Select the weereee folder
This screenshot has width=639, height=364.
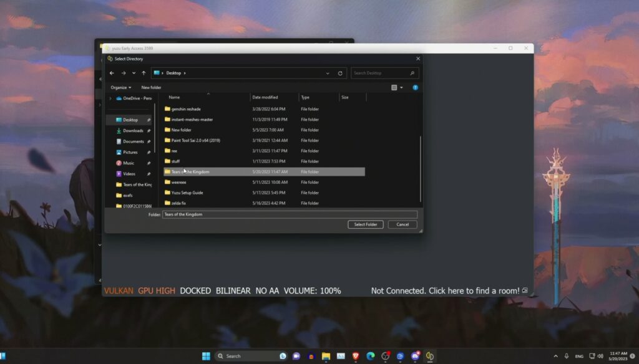(265, 183)
